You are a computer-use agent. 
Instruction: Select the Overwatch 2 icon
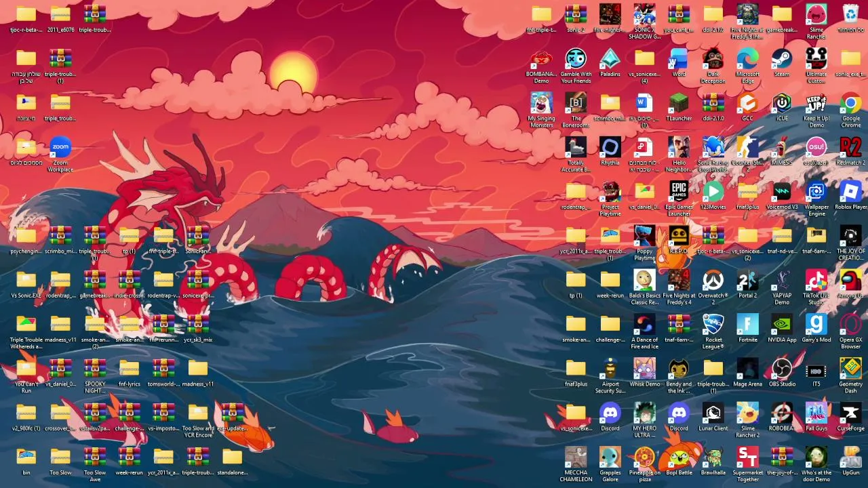click(713, 281)
